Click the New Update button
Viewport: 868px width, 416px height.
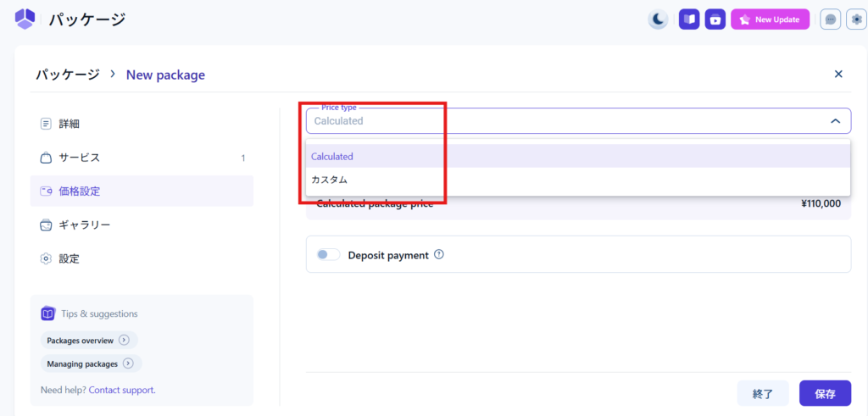[770, 19]
